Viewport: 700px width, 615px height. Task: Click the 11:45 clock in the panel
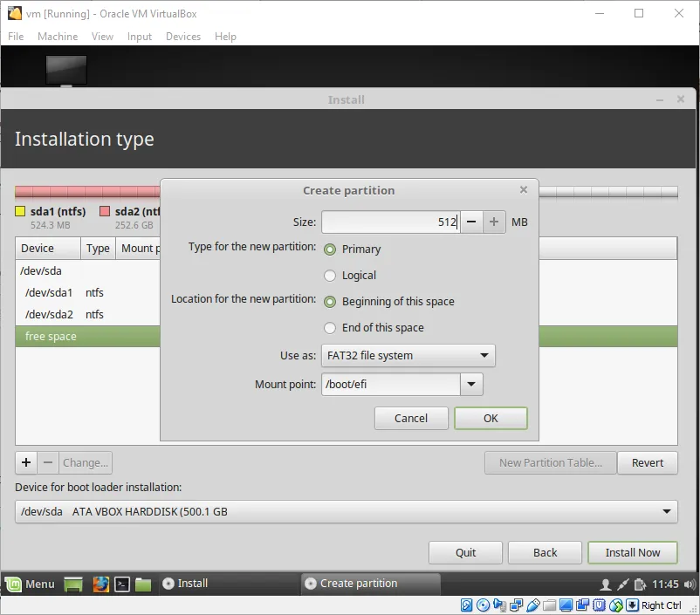(x=665, y=584)
